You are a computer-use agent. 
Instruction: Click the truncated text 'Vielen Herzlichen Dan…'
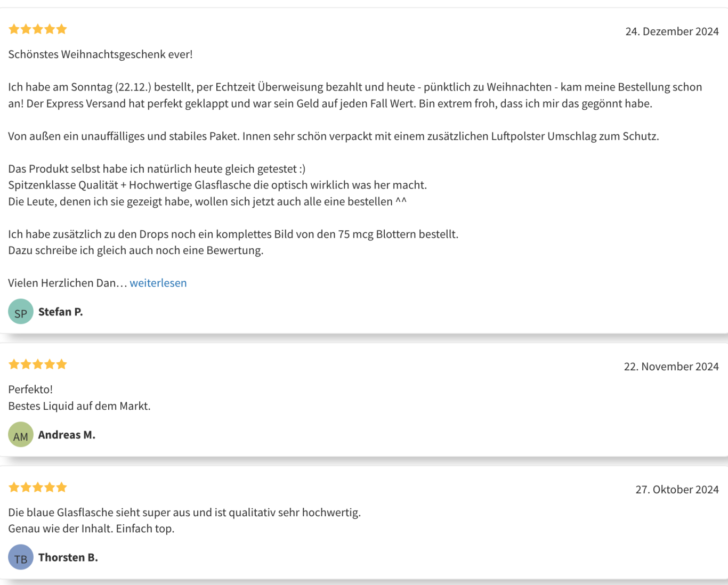68,283
